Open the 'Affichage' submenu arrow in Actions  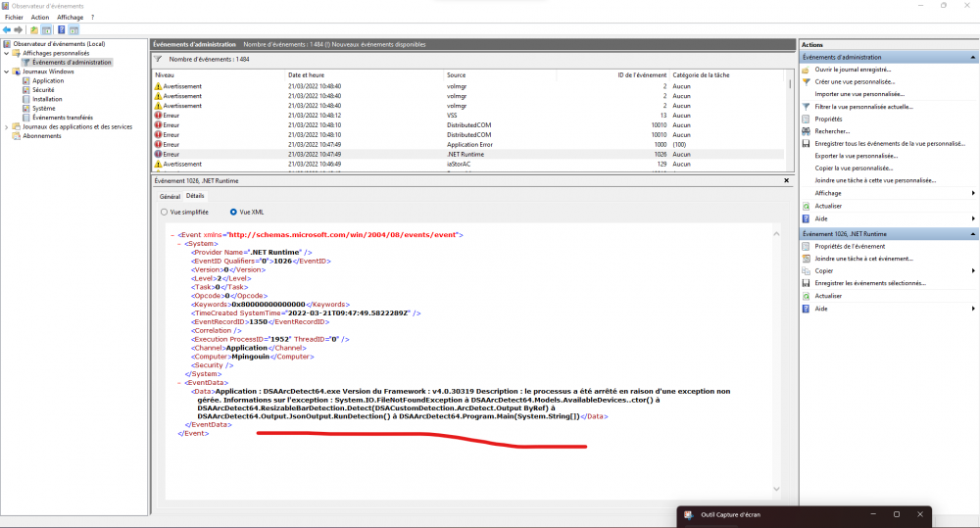(x=973, y=193)
